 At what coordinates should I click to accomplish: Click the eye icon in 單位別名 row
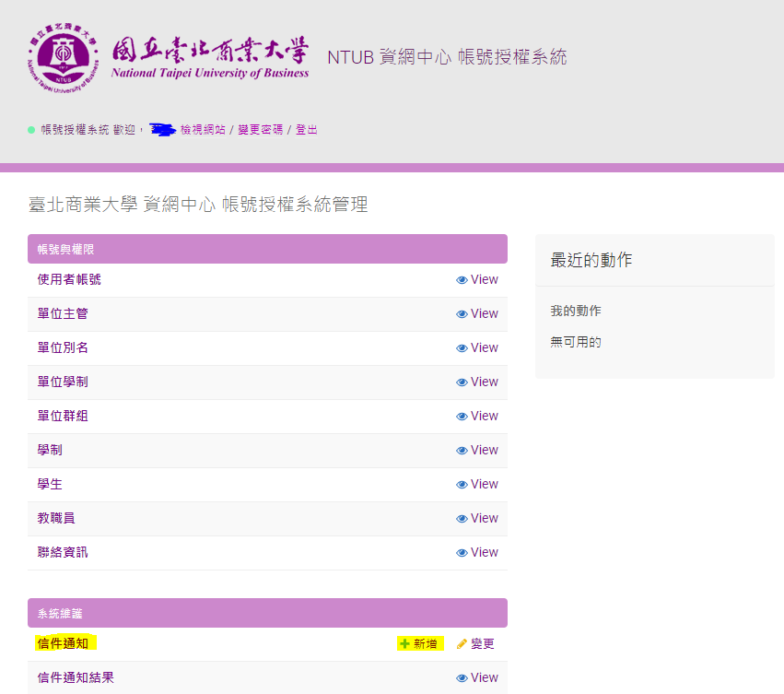[462, 348]
